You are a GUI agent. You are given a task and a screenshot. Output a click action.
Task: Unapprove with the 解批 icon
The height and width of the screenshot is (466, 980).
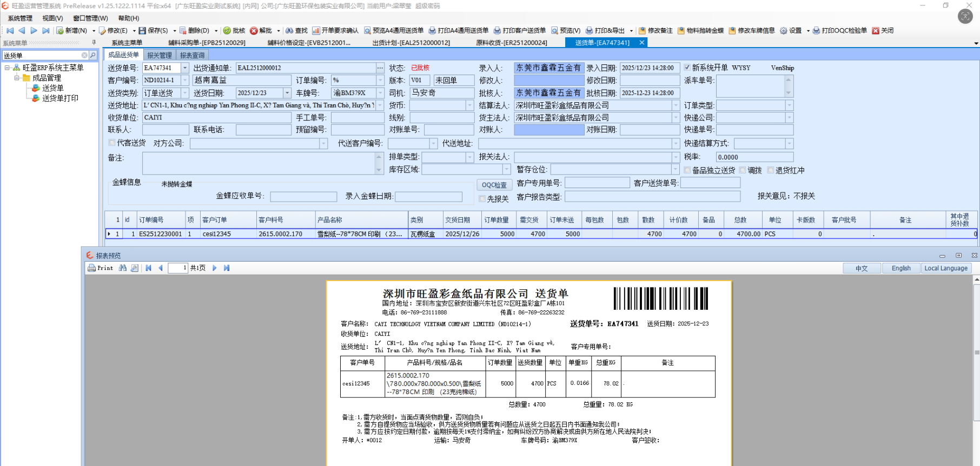click(x=254, y=31)
